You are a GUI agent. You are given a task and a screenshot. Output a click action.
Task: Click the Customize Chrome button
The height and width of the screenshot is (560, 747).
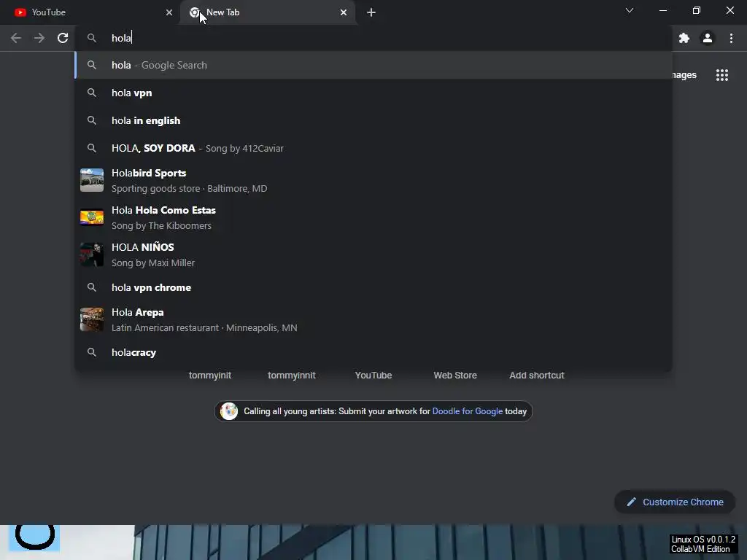click(675, 502)
